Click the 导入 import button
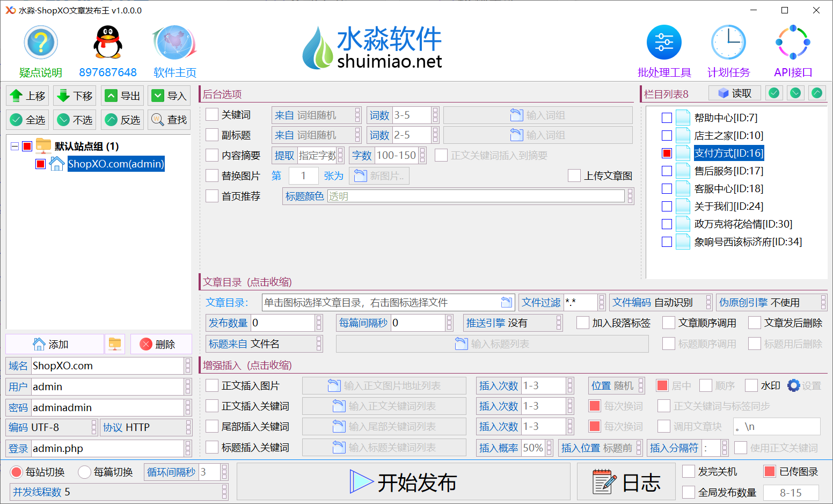Viewport: 833px width, 504px height. click(x=169, y=96)
